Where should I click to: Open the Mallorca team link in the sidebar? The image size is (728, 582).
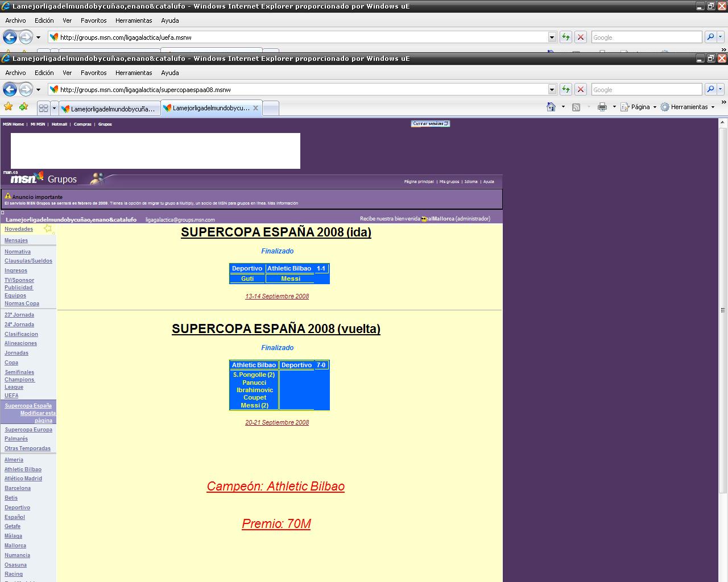coord(15,546)
